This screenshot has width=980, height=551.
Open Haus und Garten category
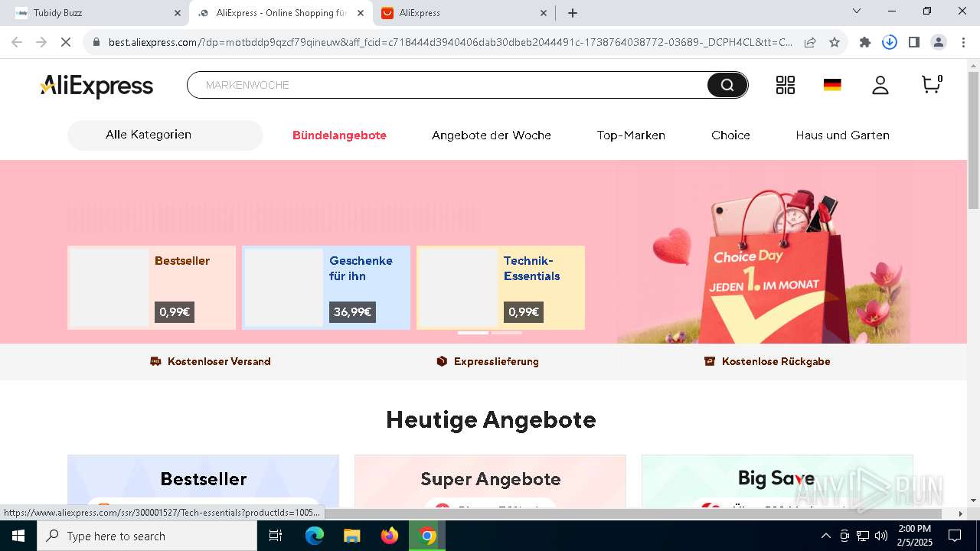point(842,135)
